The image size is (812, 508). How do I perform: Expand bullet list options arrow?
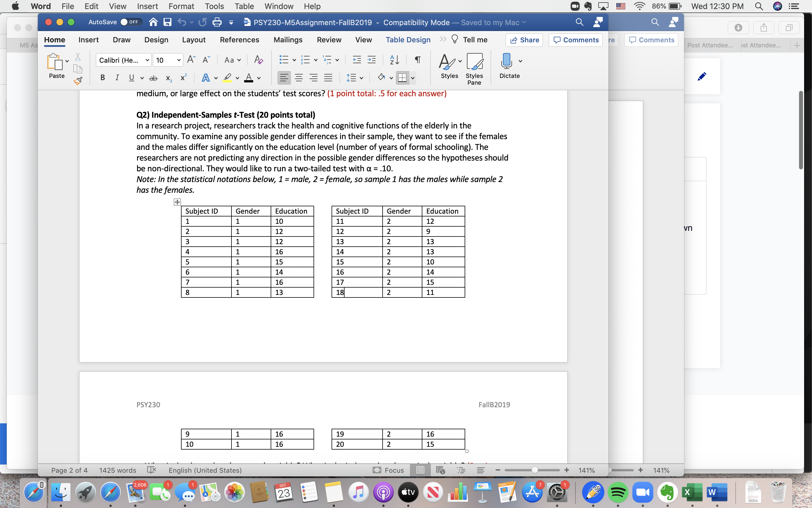[x=294, y=60]
